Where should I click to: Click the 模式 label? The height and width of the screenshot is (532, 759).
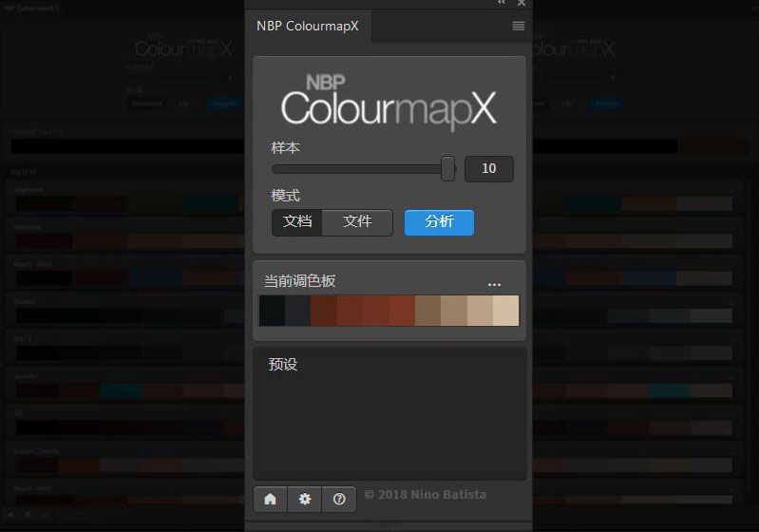click(286, 196)
